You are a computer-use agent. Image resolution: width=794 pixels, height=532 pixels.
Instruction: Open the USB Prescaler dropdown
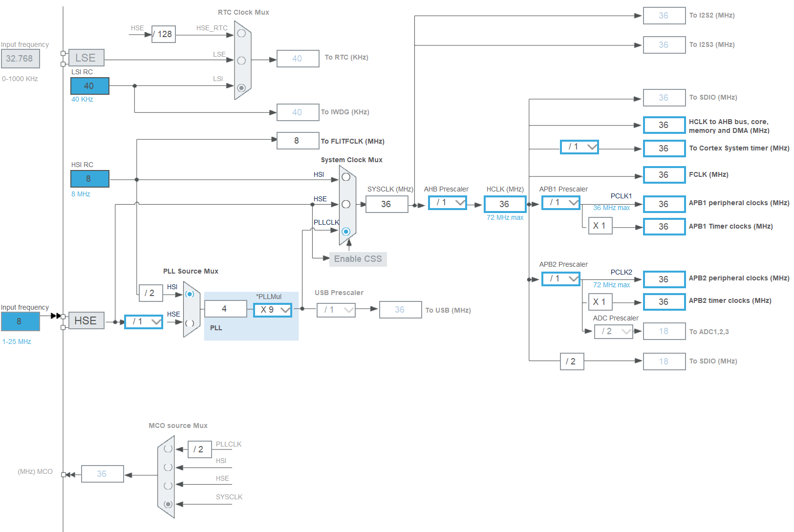pyautogui.click(x=336, y=310)
